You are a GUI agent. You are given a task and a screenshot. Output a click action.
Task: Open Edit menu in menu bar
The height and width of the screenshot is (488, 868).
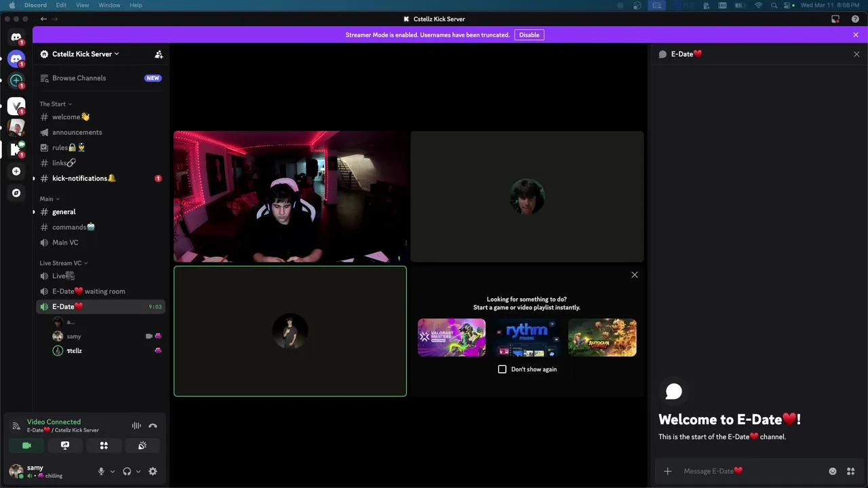[x=61, y=5]
